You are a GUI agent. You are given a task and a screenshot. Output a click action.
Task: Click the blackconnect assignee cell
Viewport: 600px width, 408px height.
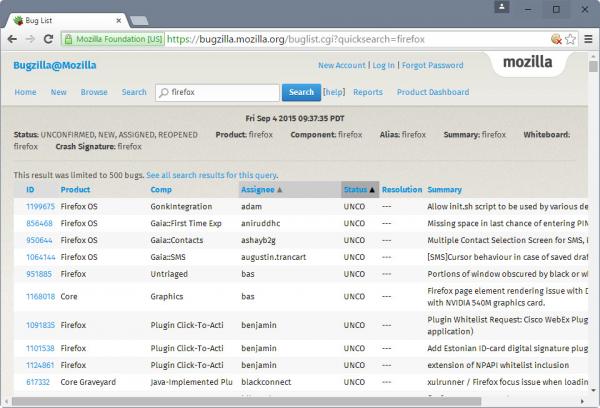click(x=266, y=382)
